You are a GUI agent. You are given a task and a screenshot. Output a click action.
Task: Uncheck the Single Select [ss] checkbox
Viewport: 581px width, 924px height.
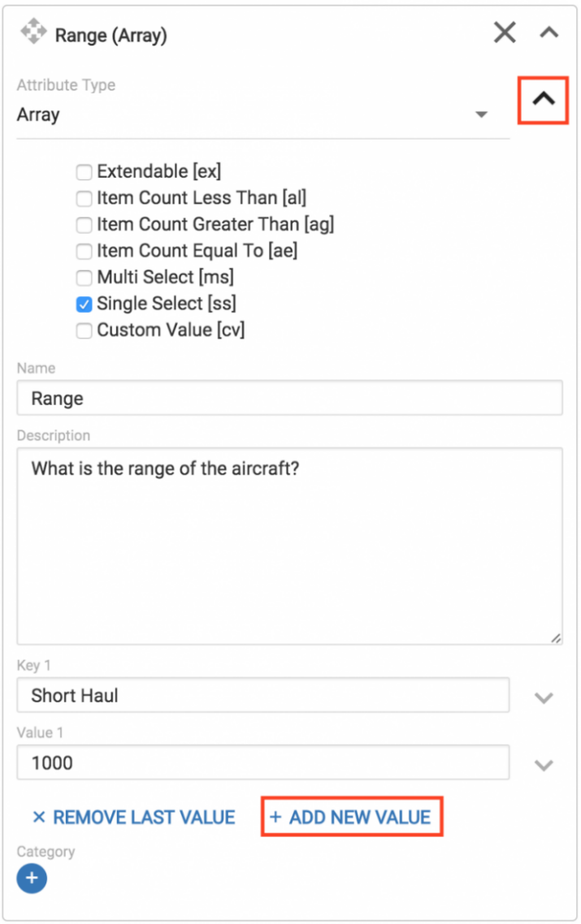point(85,304)
